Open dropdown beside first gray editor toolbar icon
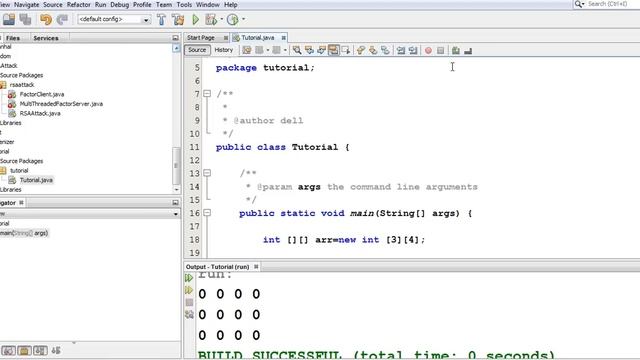This screenshot has height=360, width=640. click(268, 50)
